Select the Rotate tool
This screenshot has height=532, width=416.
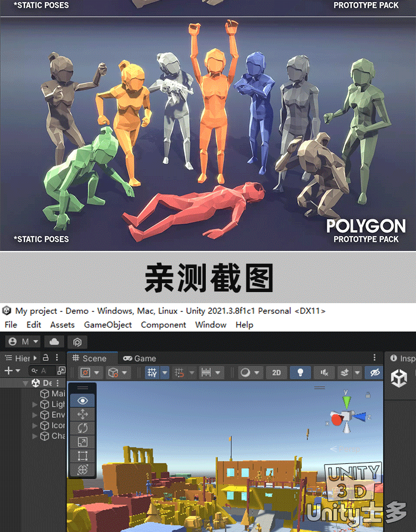tap(83, 428)
